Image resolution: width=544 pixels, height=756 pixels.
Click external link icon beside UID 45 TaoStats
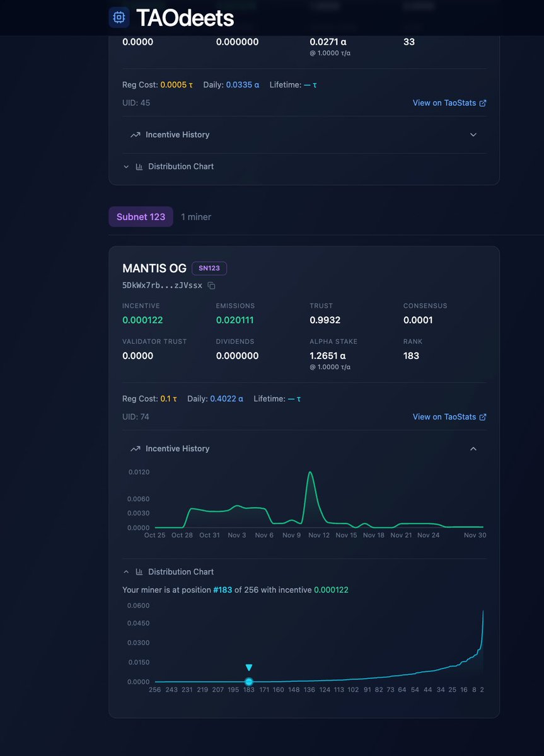483,103
